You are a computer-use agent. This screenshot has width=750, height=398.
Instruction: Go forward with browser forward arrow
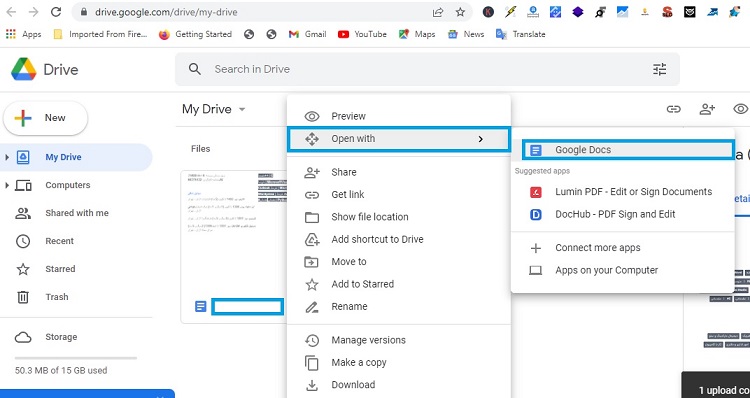33,12
